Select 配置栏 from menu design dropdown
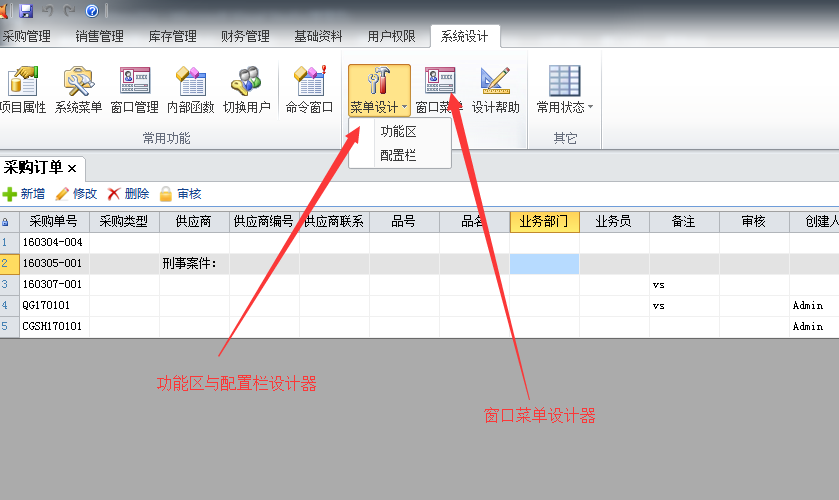 click(x=398, y=155)
